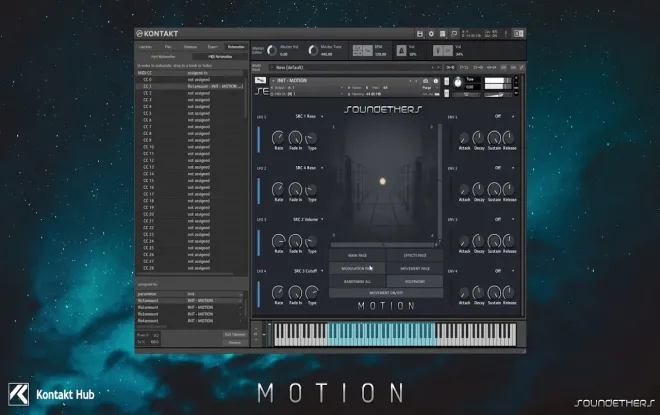Switch to the Files browser tab
Viewport: 660px width, 415px height.
point(168,47)
